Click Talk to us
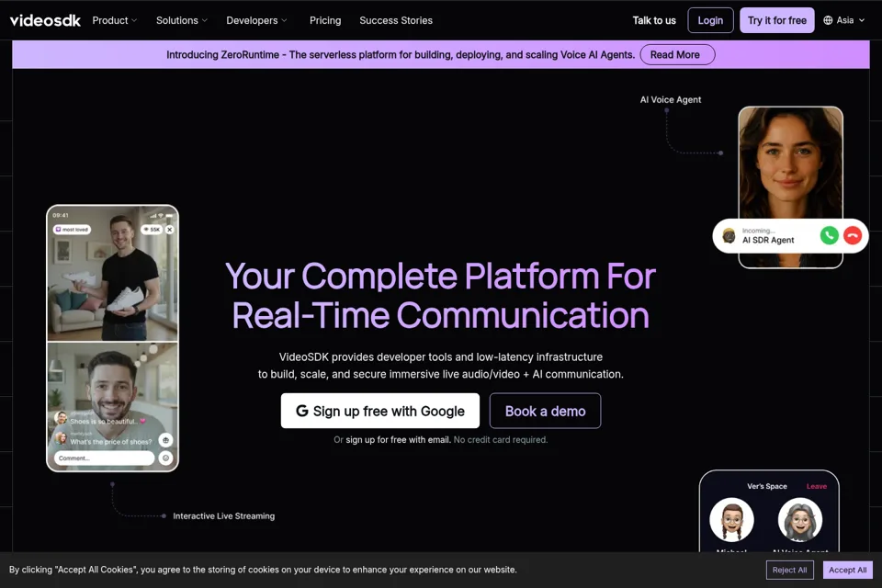 click(654, 20)
